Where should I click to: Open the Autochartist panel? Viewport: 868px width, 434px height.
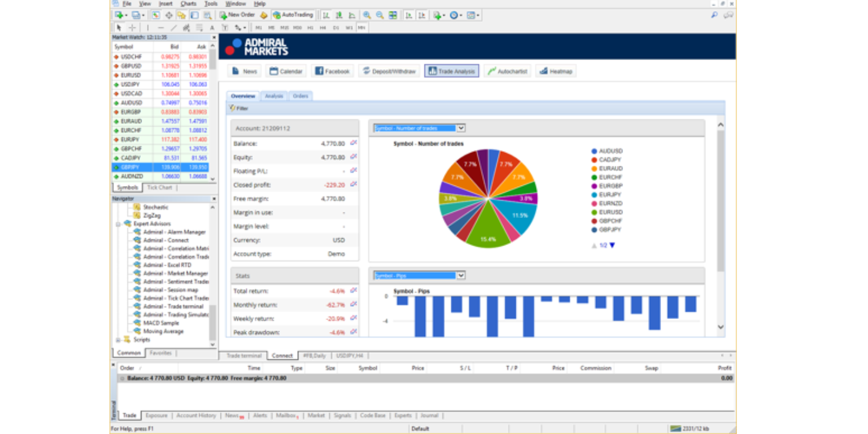point(507,71)
